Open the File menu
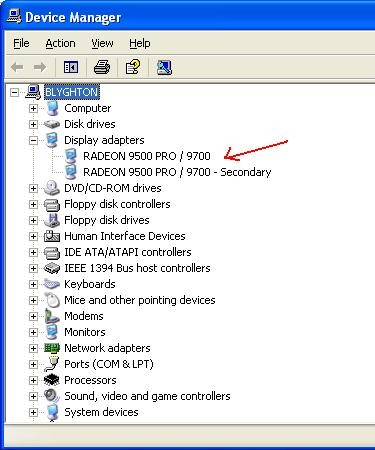The height and width of the screenshot is (450, 375). coord(21,43)
